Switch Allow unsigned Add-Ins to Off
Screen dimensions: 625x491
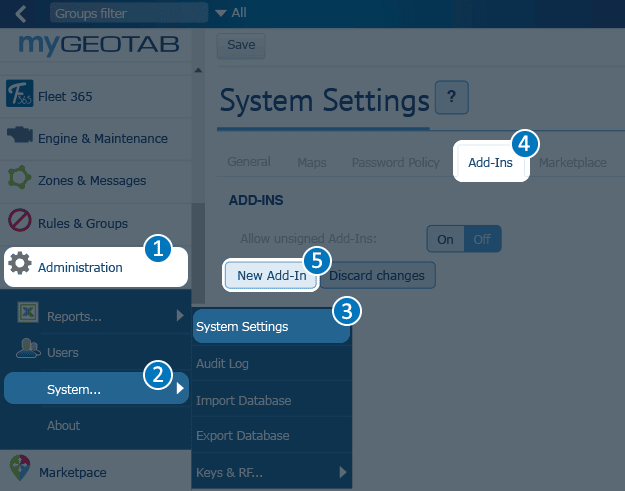tap(482, 239)
